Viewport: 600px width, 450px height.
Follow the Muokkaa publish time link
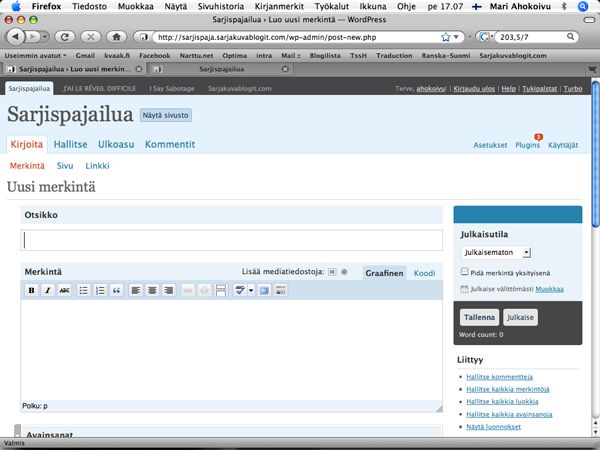pyautogui.click(x=549, y=289)
